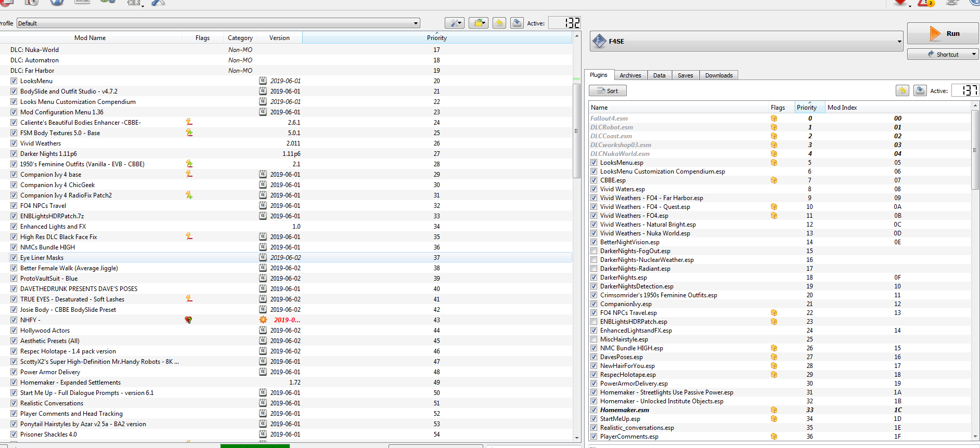Restore the mod list backup
This screenshot has height=448, width=980.
(x=499, y=23)
